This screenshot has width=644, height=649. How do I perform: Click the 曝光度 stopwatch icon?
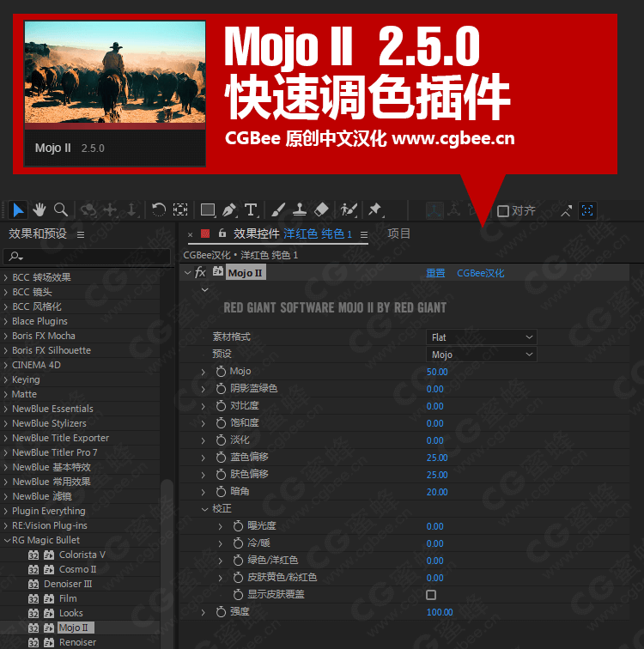coord(238,525)
